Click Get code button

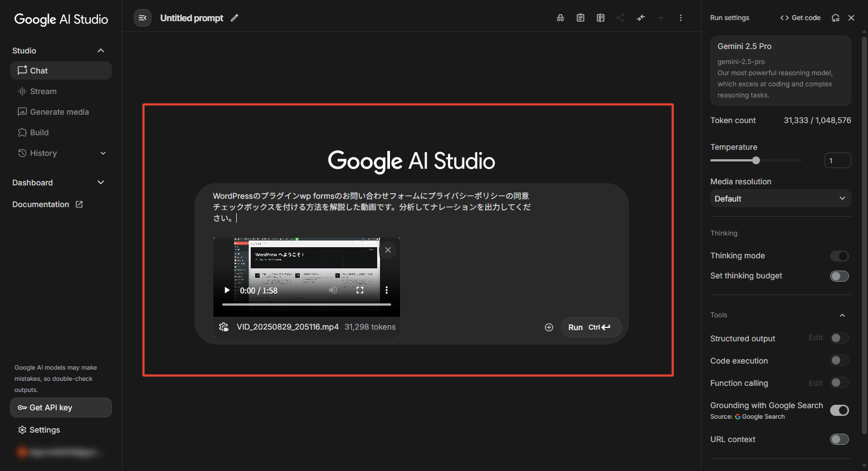click(x=800, y=18)
